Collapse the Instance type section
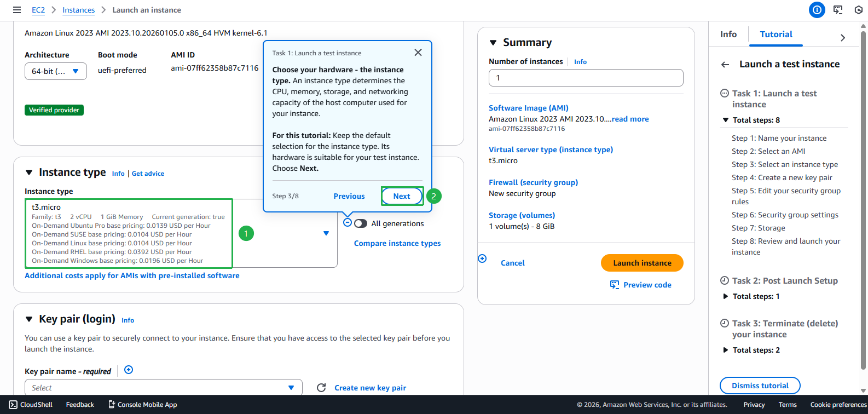868x414 pixels. (29, 173)
